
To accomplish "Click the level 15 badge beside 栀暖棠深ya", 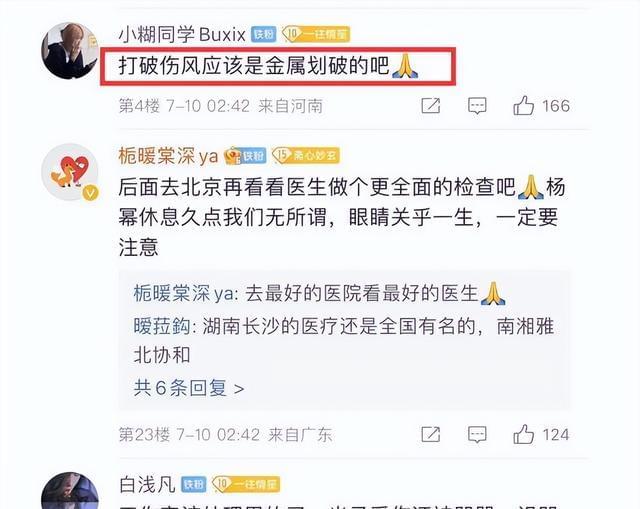I will 306,156.
